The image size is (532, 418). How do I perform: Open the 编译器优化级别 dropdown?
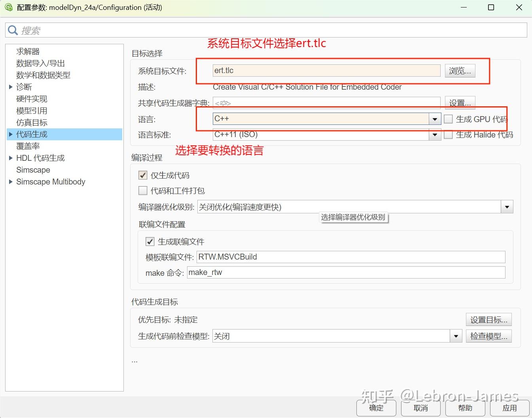(507, 206)
